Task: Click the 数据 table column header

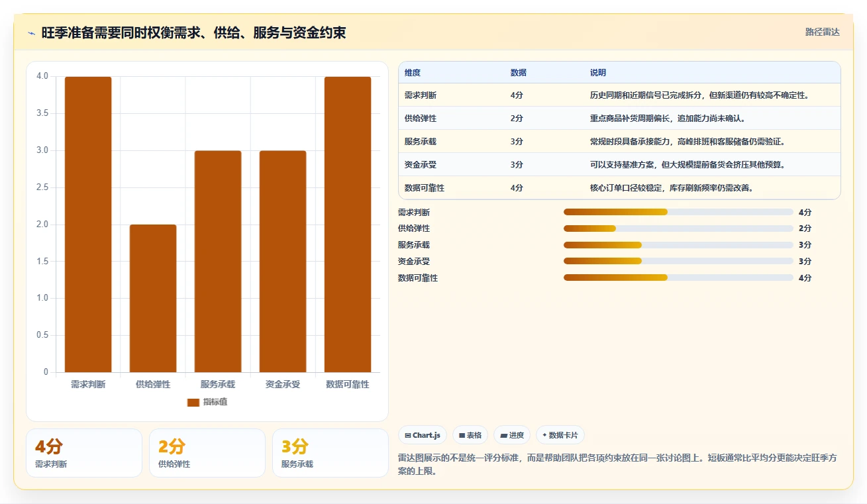Action: [x=519, y=73]
